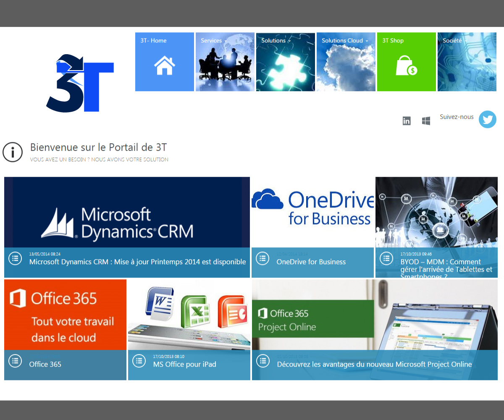Click the 13/05/2014 08:24 date text

tap(45, 254)
